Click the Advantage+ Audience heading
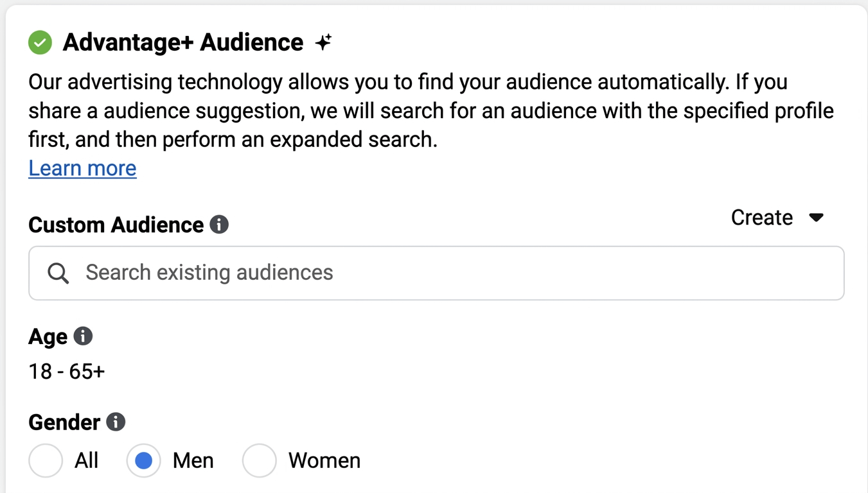 [183, 43]
